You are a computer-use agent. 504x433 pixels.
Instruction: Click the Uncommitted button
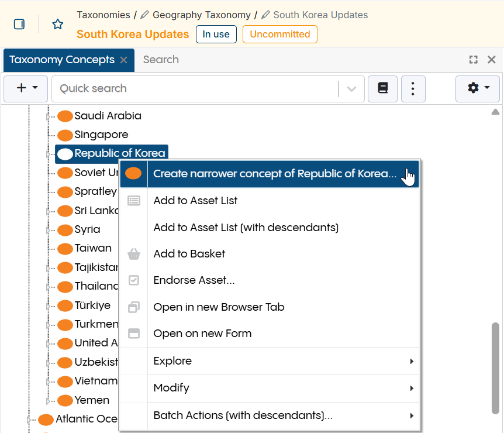(279, 35)
